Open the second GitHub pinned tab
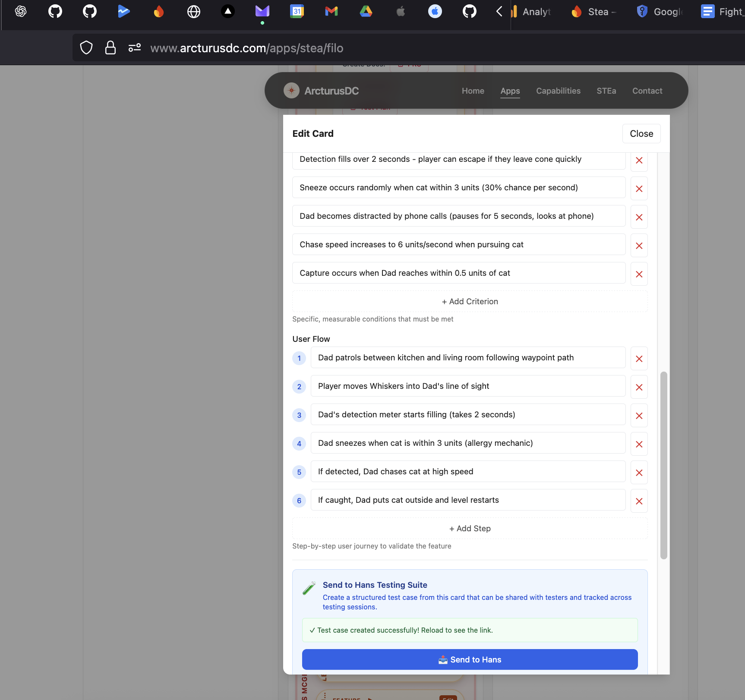This screenshot has width=745, height=700. click(90, 12)
